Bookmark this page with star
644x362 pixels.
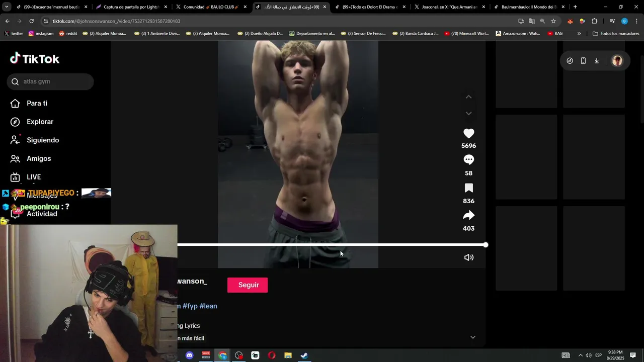pos(553,21)
